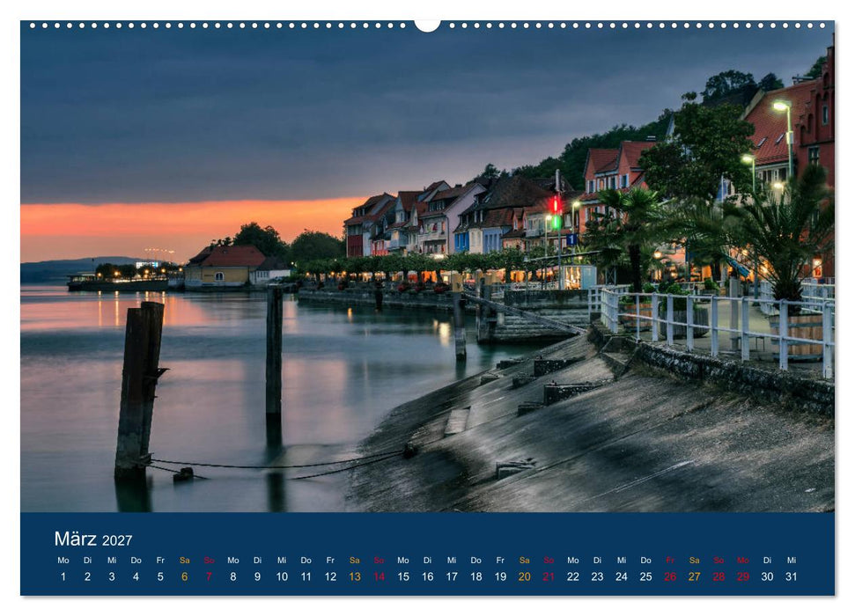Image resolution: width=855 pixels, height=616 pixels.
Task: Select day 11 in the calendar row
Action: click(306, 576)
